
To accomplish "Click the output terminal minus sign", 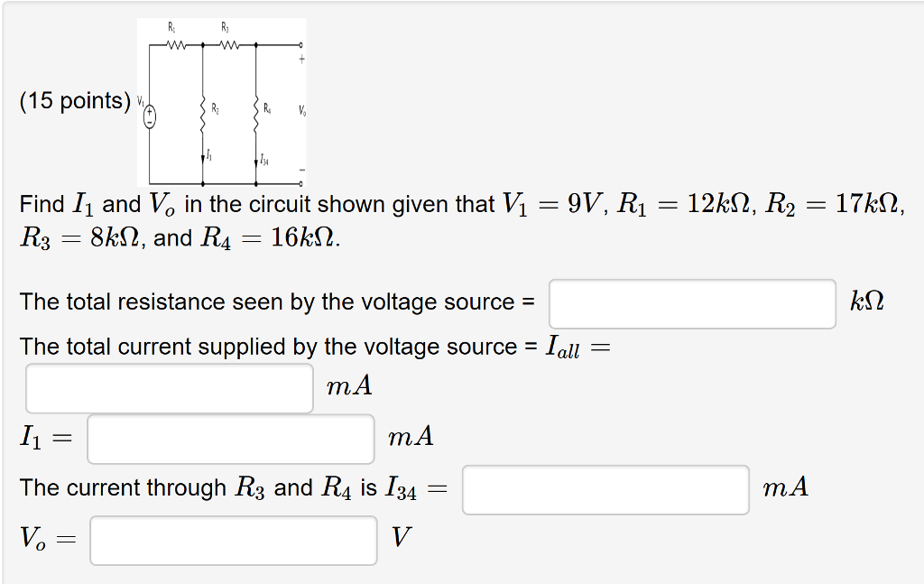I will pyautogui.click(x=301, y=170).
